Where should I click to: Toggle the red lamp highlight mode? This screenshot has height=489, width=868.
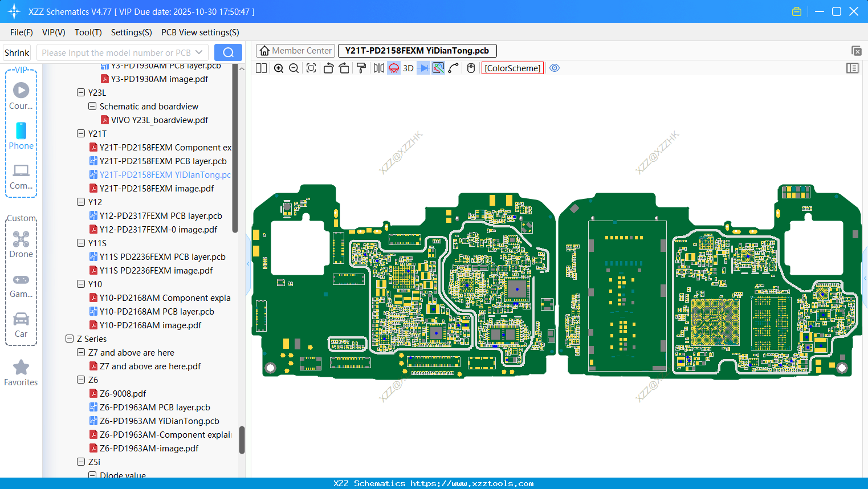pos(393,68)
